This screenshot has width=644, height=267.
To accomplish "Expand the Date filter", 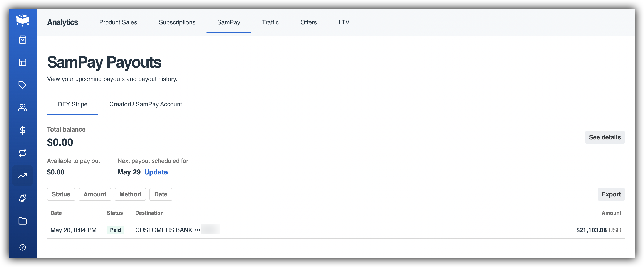I will [x=161, y=194].
